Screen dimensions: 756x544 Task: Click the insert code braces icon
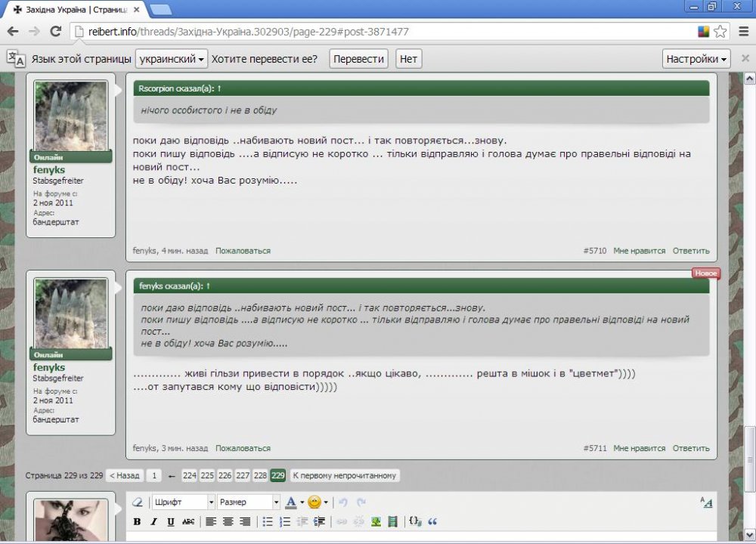(415, 521)
